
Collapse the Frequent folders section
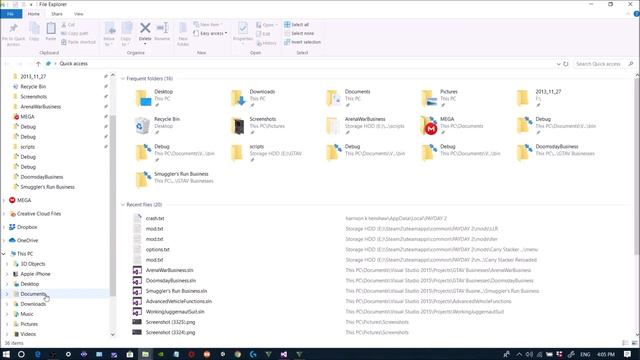coord(123,78)
